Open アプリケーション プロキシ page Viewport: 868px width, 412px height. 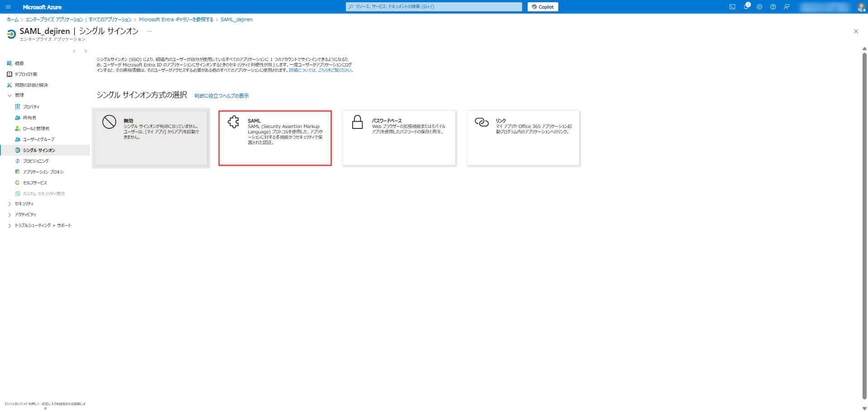(43, 172)
